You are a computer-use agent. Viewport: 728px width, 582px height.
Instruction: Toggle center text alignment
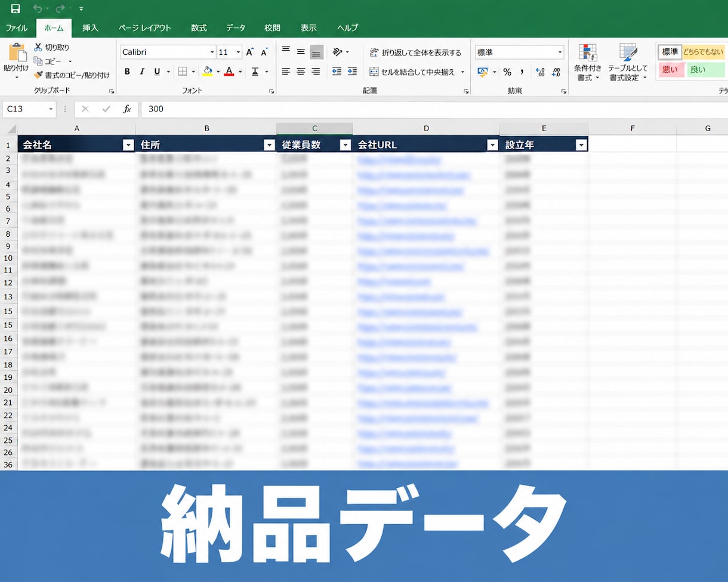(301, 72)
